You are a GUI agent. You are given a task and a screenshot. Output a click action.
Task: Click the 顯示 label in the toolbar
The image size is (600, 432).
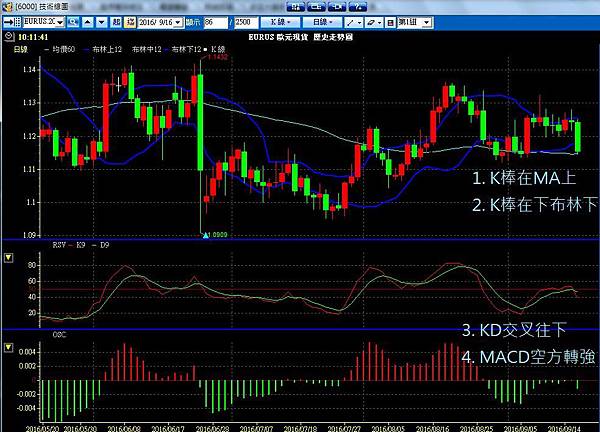[193, 22]
